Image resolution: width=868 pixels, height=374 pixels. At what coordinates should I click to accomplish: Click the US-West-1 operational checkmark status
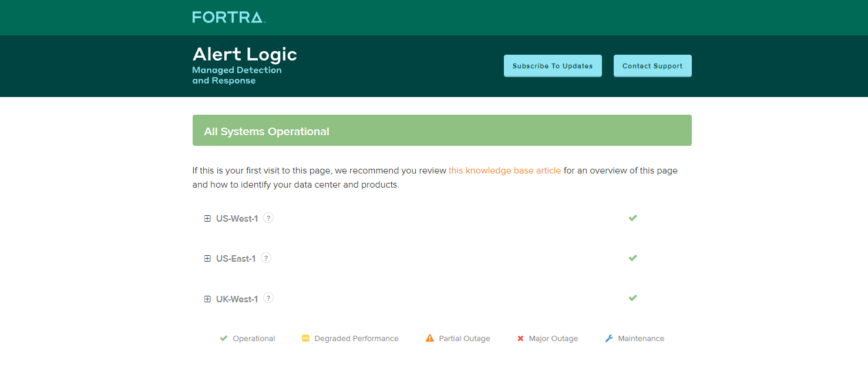coord(633,218)
